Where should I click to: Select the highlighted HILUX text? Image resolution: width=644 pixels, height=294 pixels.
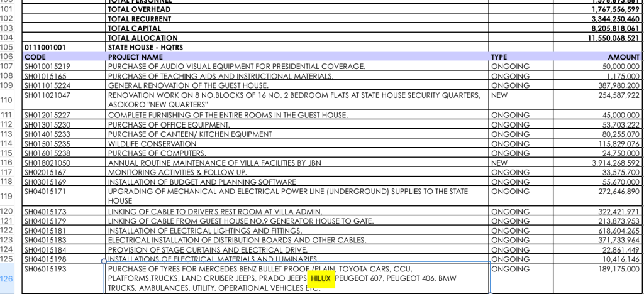[320, 278]
